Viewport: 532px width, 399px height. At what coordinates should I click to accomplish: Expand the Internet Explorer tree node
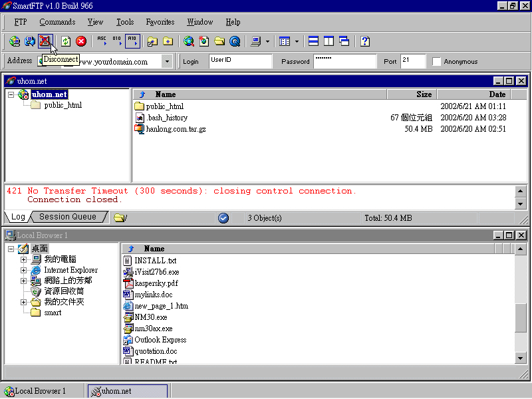[23, 271]
